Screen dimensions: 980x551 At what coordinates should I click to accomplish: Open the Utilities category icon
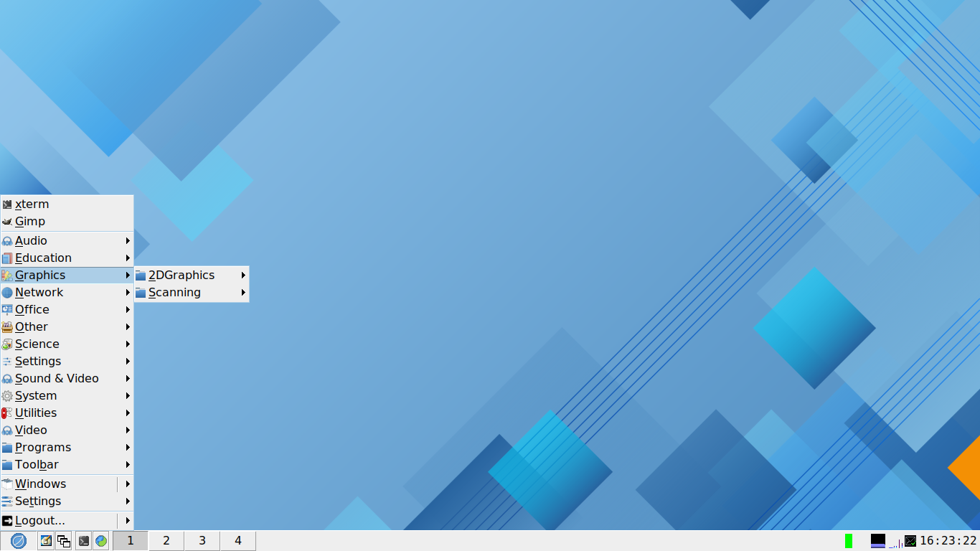tap(7, 413)
